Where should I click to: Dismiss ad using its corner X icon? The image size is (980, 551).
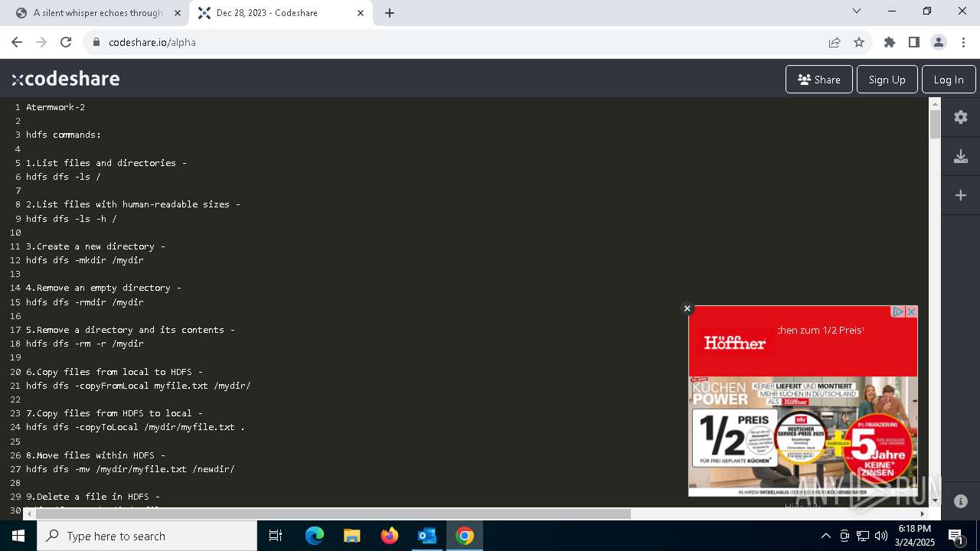(x=911, y=311)
